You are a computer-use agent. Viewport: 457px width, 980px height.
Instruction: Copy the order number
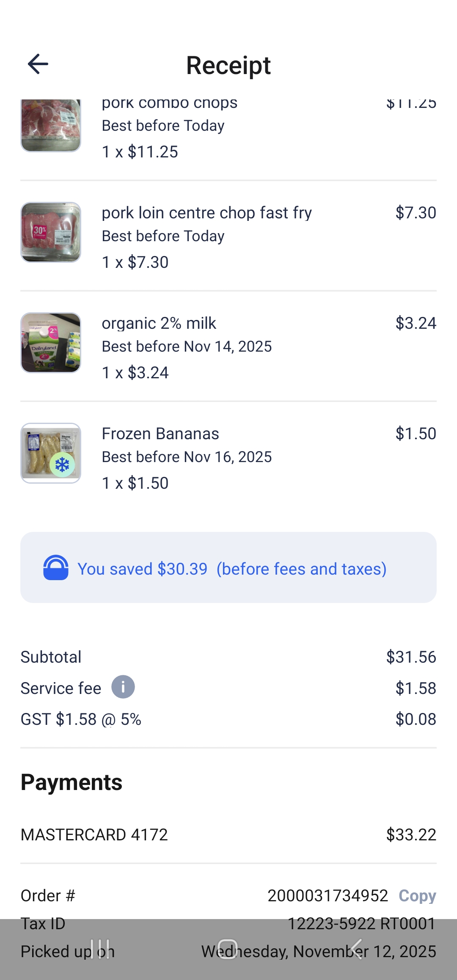(x=417, y=896)
